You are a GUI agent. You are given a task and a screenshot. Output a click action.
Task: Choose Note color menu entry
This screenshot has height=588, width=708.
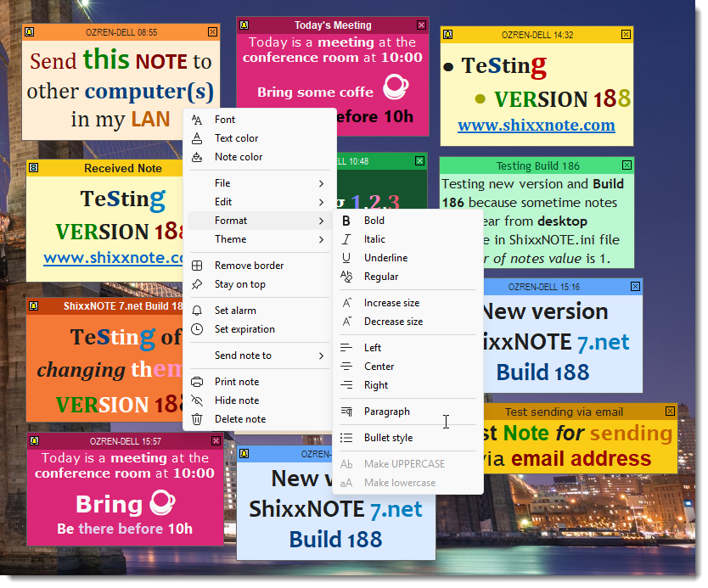tap(260, 157)
